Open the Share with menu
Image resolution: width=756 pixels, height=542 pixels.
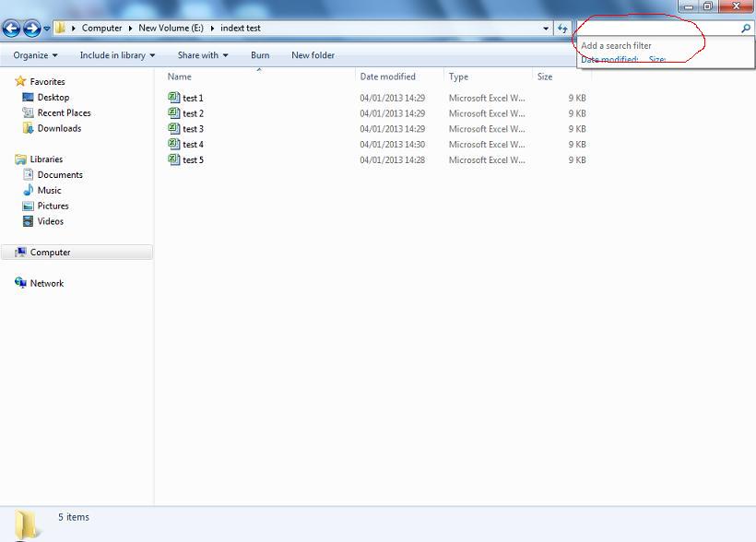tap(203, 55)
